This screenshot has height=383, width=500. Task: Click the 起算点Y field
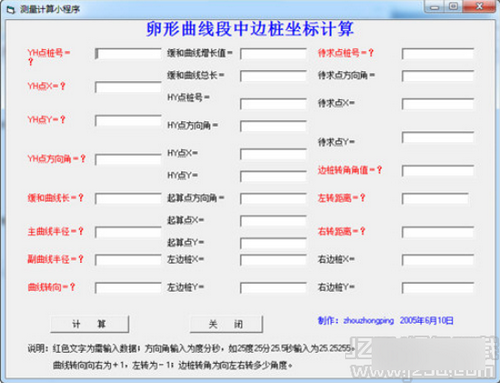(x=273, y=243)
